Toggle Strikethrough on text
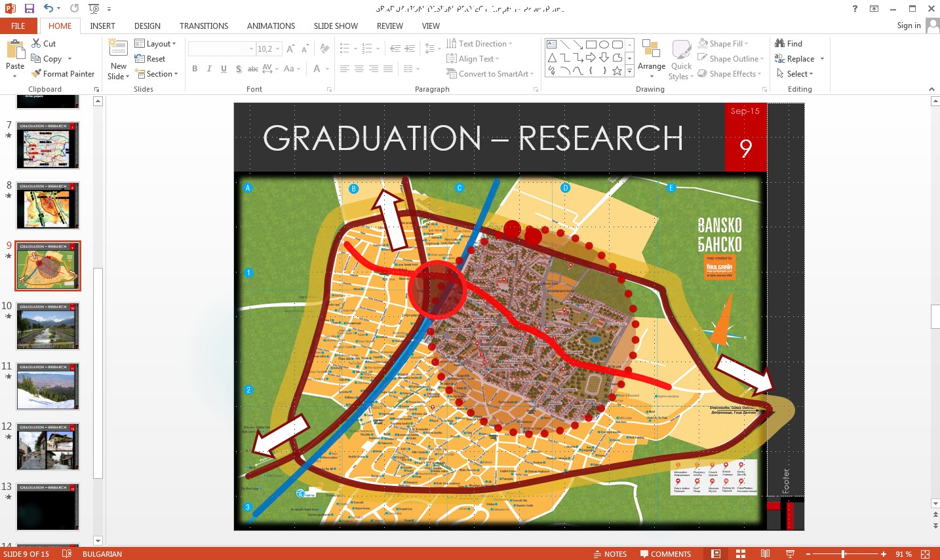 (252, 69)
